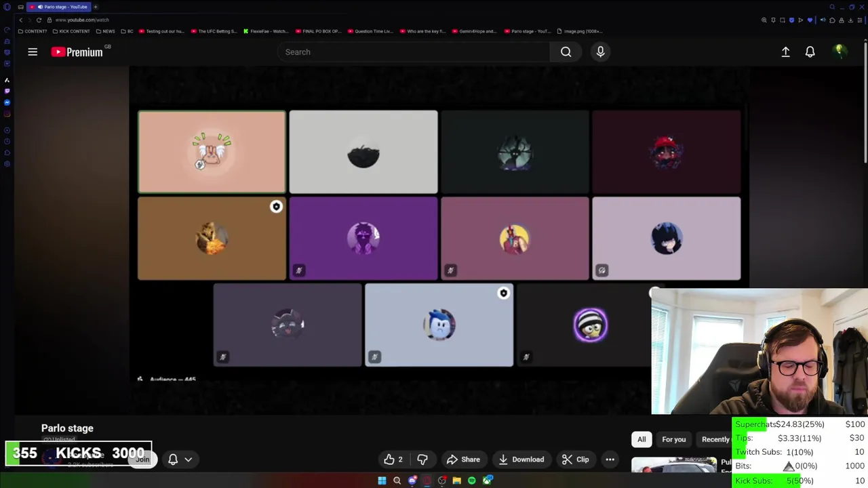Open Spotify from the taskbar
The width and height of the screenshot is (868, 488).
(x=471, y=481)
